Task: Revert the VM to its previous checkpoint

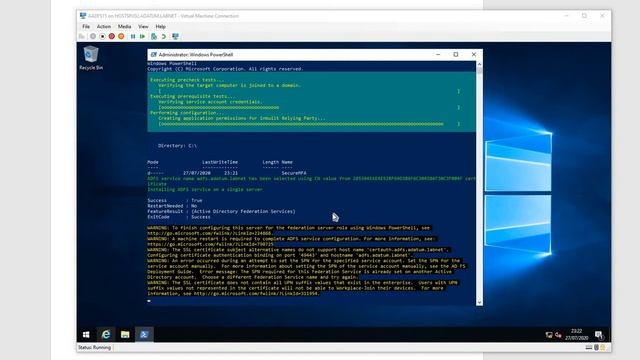Action: (164, 36)
